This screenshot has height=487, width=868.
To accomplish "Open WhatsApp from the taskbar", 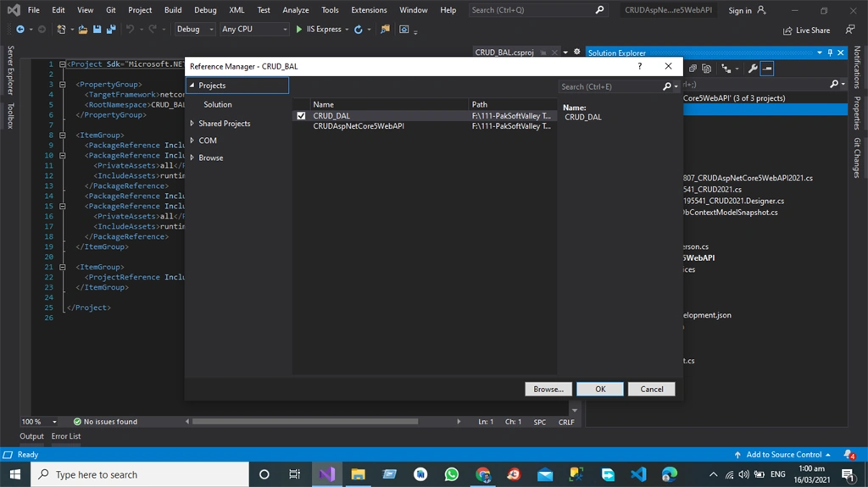I will point(452,474).
